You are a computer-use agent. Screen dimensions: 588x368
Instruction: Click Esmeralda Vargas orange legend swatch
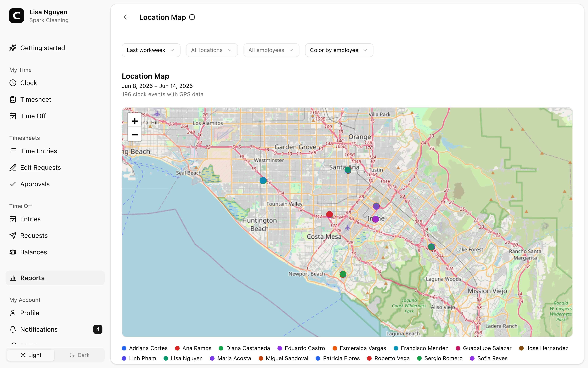(335, 348)
